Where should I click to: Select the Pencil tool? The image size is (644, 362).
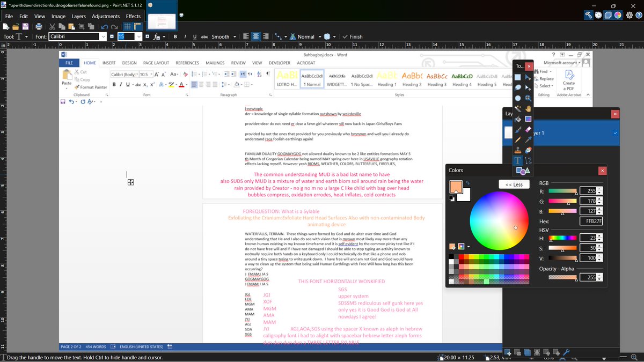coord(517,140)
